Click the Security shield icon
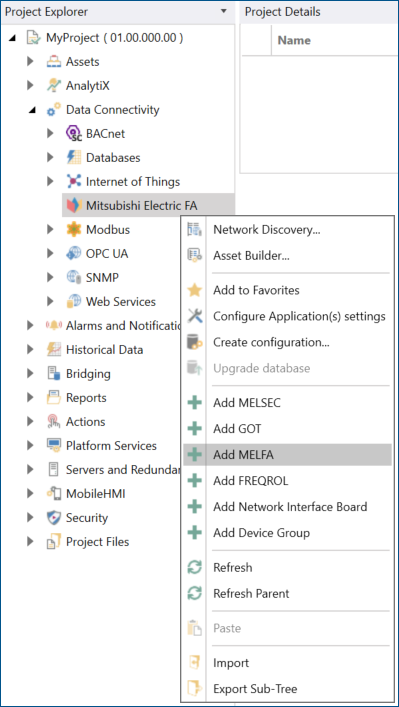This screenshot has height=707, width=399. tap(54, 517)
